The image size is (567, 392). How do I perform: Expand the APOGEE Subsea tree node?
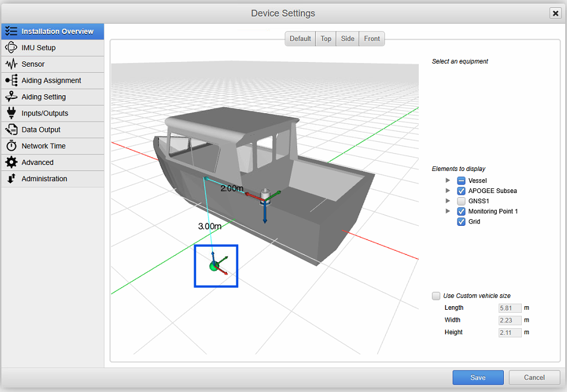[448, 191]
